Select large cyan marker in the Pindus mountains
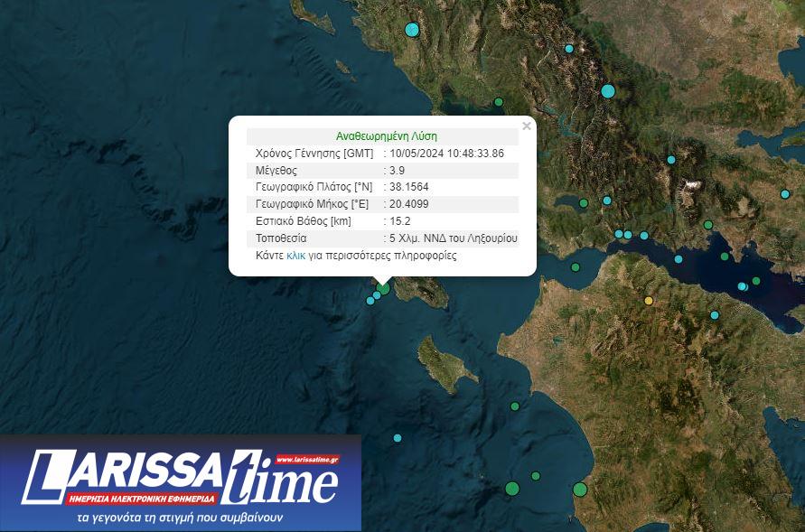 point(608,91)
